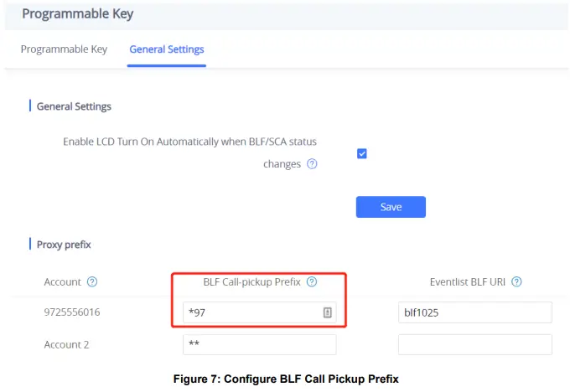Click the Account column help icon
570x392 pixels.
(92, 282)
